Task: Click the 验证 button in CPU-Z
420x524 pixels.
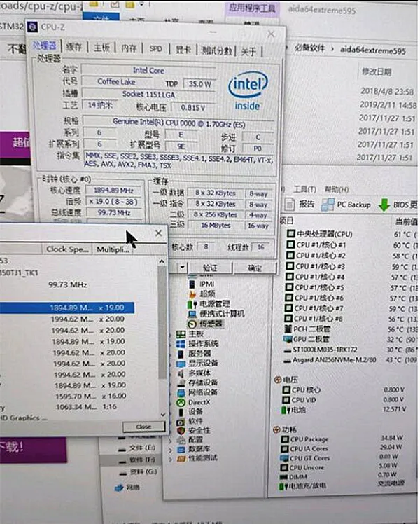Action: coord(210,268)
